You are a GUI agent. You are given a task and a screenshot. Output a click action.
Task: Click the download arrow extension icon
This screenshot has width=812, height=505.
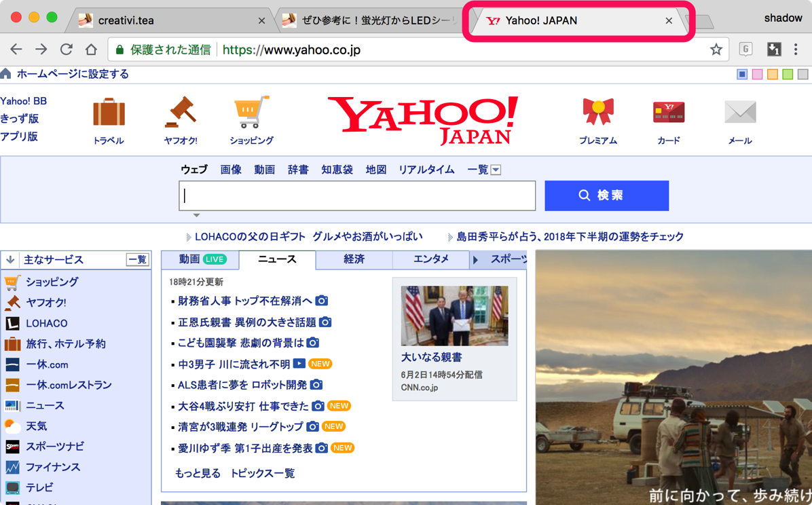[774, 49]
